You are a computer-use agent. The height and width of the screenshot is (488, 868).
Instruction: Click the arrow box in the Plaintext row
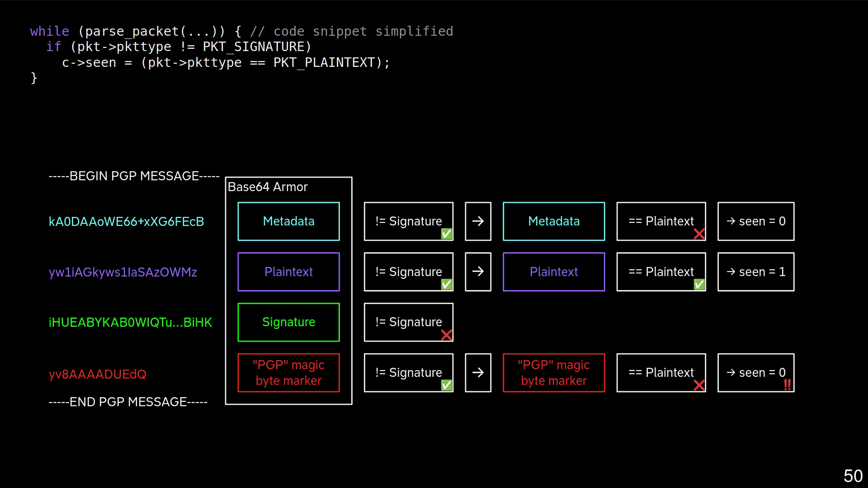point(478,272)
